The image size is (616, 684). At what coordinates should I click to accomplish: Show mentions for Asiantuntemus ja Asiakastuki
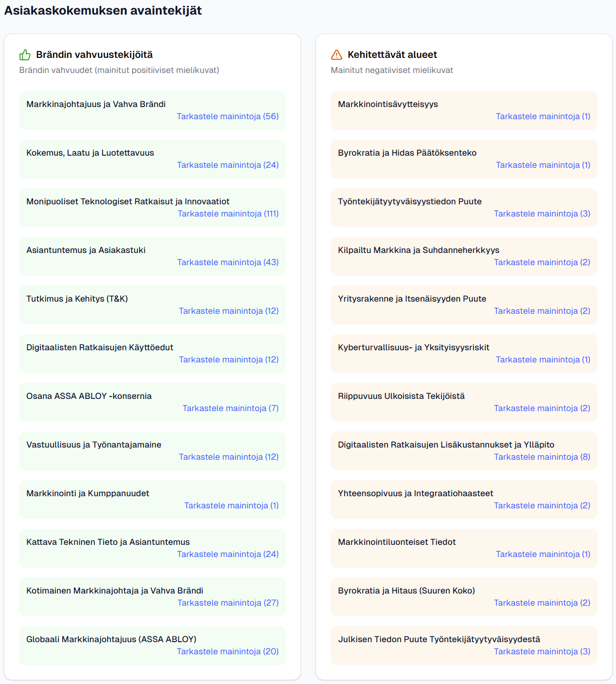pos(228,262)
